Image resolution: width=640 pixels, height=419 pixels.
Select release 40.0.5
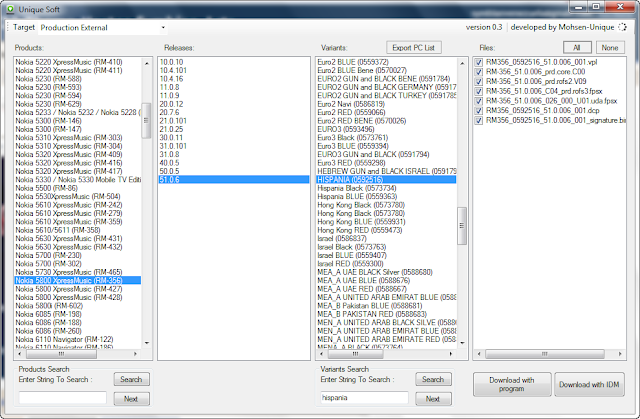click(x=169, y=163)
